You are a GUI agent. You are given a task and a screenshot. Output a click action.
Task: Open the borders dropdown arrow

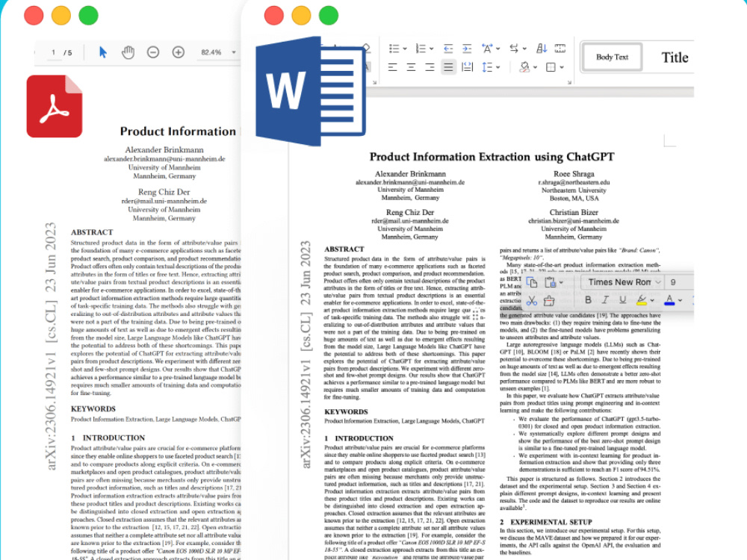click(x=562, y=68)
